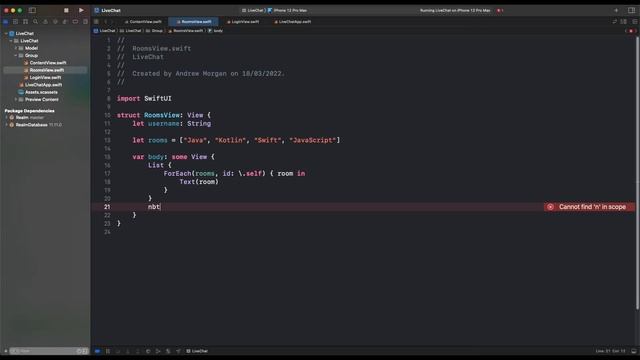Expand the Model folder

tap(16, 48)
